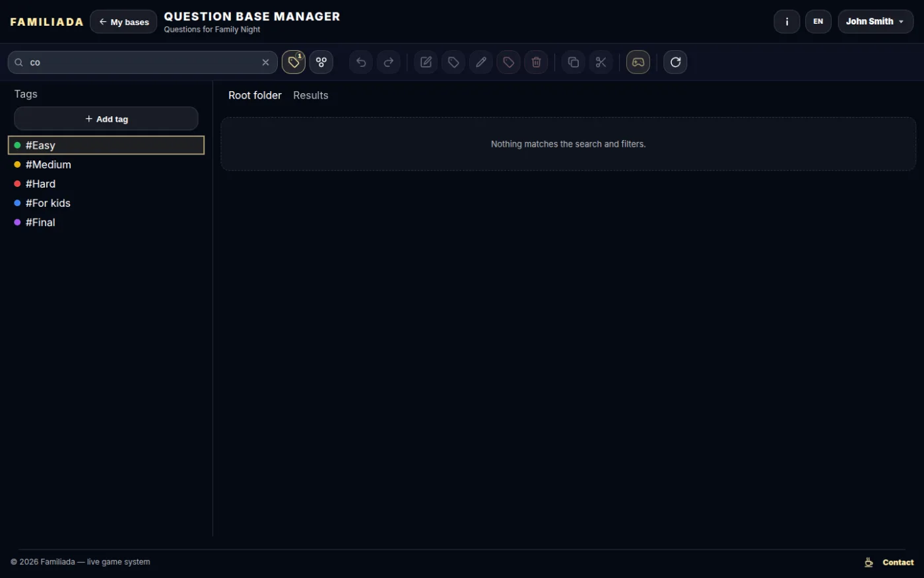The image size is (924, 578).
Task: Undo the last action
Action: [x=361, y=62]
